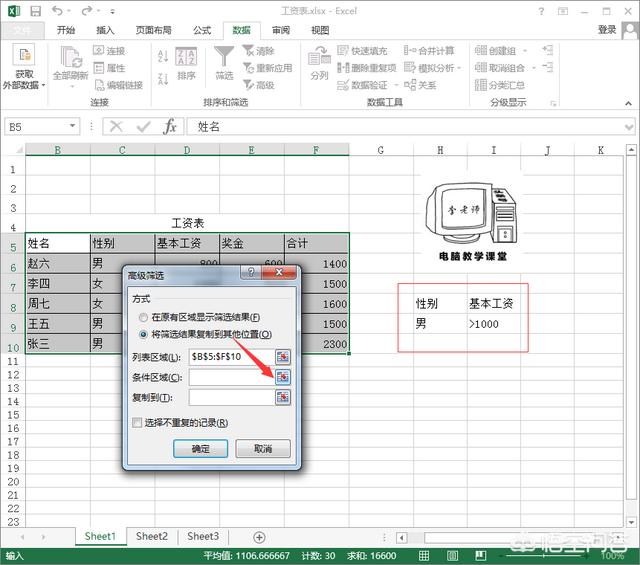The image size is (640, 565).
Task: Click Flash Fill (快速填充)
Action: 362,51
